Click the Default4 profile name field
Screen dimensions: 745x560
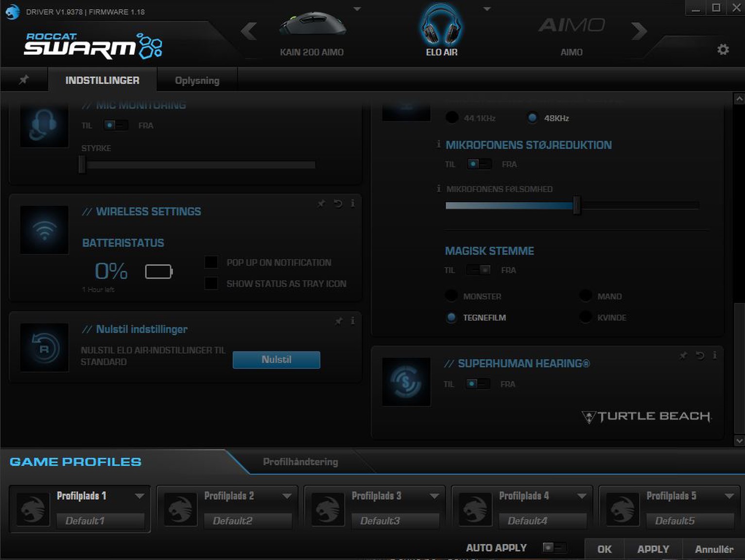tap(543, 521)
